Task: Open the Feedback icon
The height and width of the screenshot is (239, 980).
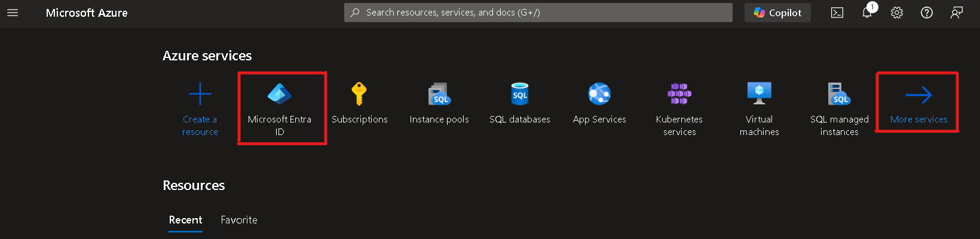Action: [957, 13]
